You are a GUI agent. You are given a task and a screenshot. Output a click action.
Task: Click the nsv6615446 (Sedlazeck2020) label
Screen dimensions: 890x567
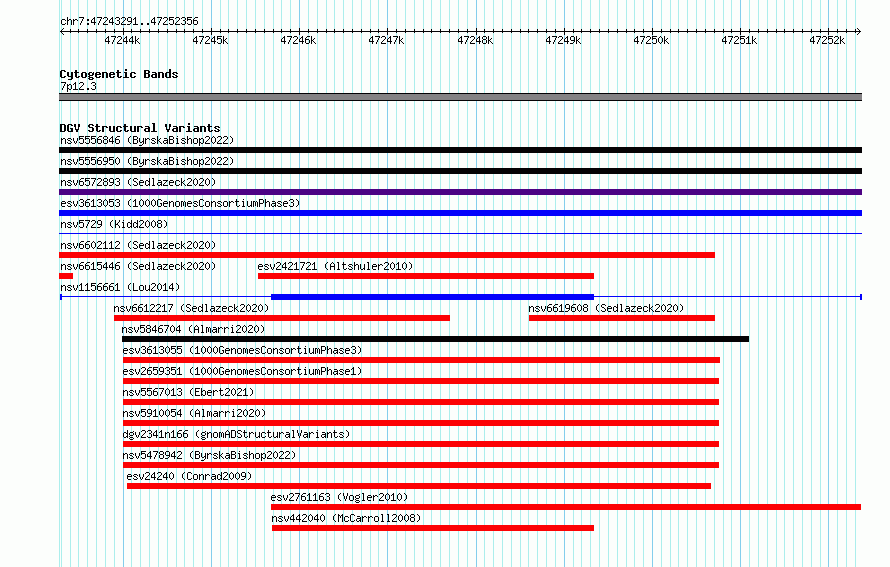[x=138, y=266]
